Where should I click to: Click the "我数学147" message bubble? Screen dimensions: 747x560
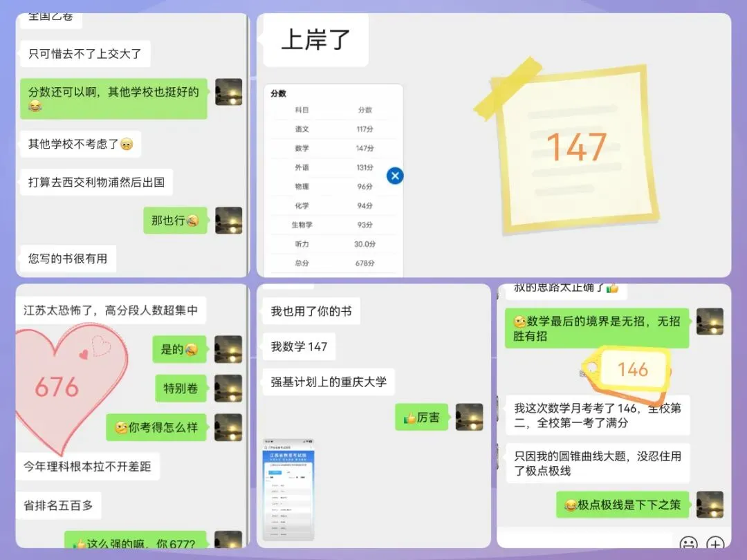click(299, 346)
